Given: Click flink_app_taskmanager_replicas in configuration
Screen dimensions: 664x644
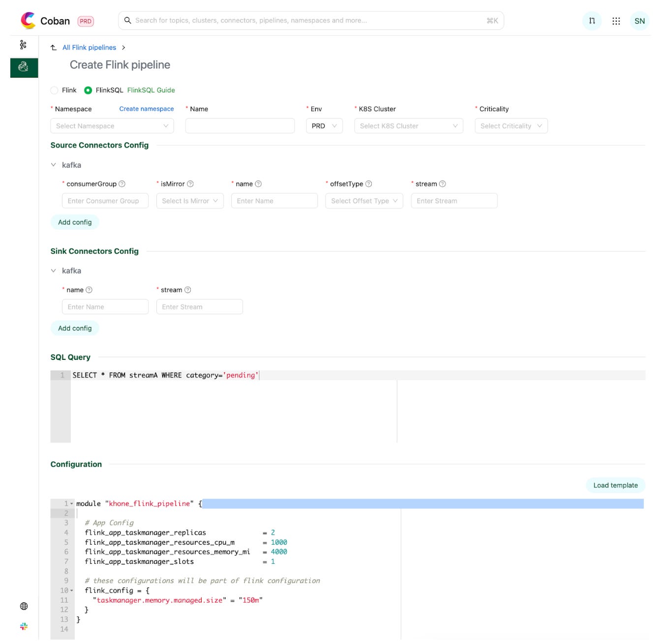Looking at the screenshot, I should coord(146,533).
